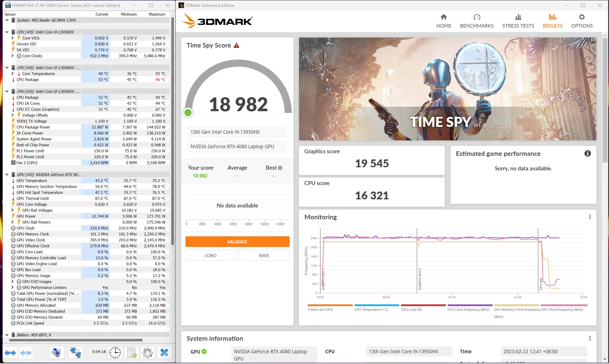Go to the Stress Tests page
The image size is (609, 364).
pyautogui.click(x=518, y=21)
